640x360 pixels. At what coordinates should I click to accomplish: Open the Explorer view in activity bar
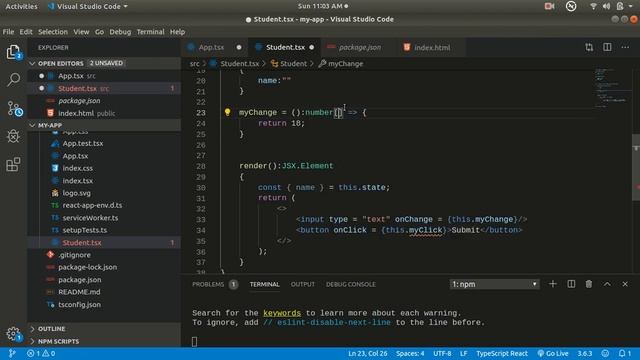[x=13, y=52]
